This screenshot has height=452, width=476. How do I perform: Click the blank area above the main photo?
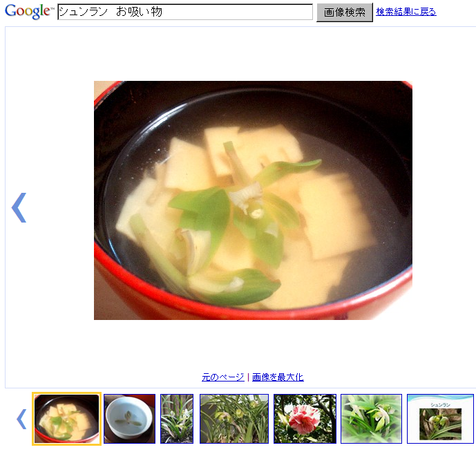(x=253, y=53)
